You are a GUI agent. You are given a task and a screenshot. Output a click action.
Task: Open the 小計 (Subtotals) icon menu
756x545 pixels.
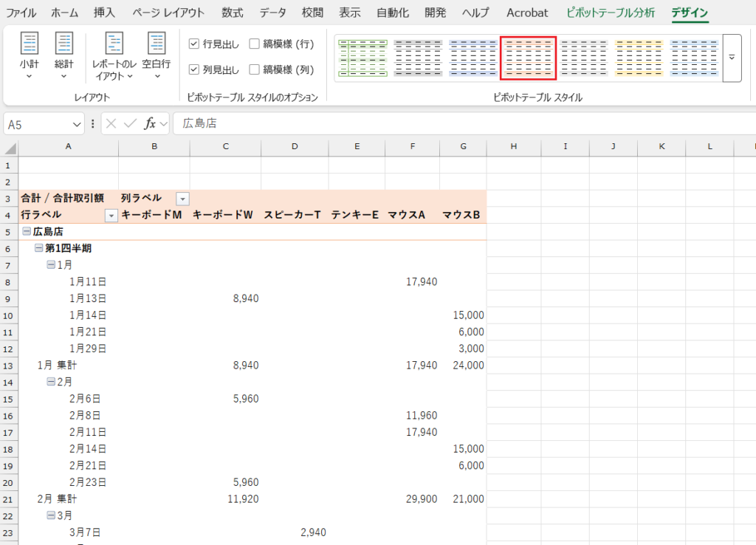click(x=30, y=55)
